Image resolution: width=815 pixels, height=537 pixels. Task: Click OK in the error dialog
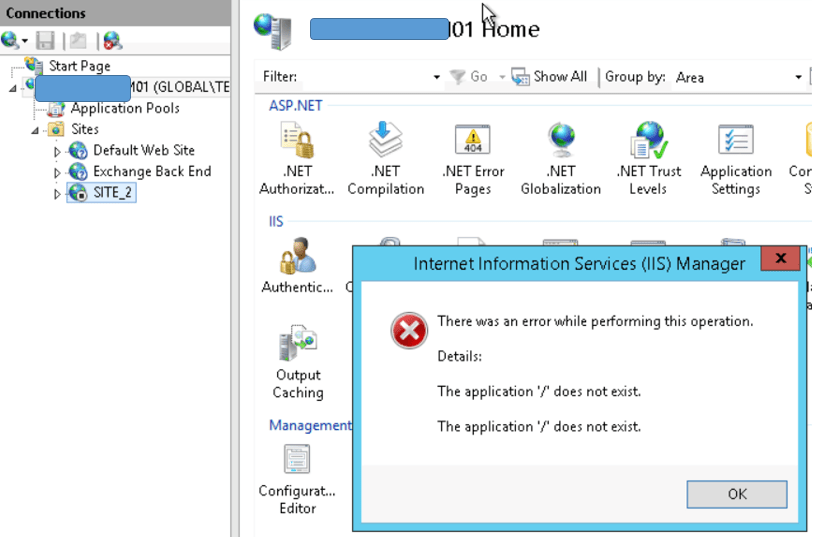click(x=737, y=494)
